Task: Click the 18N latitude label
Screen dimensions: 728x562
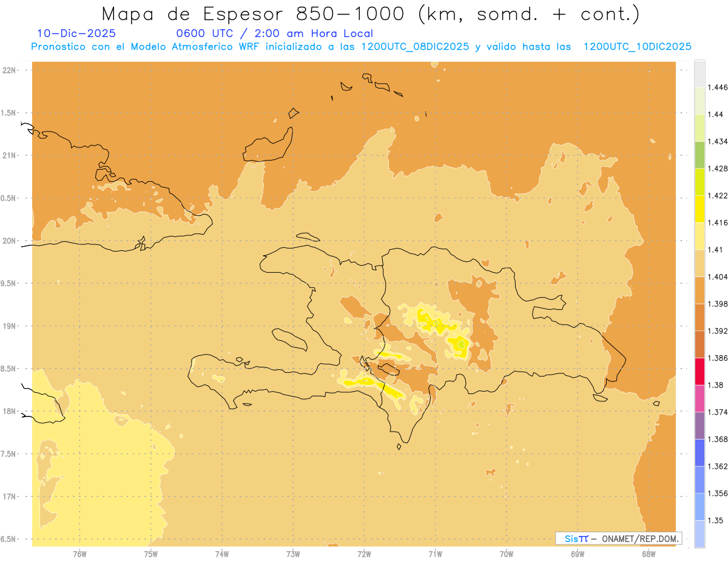Action: coord(10,411)
